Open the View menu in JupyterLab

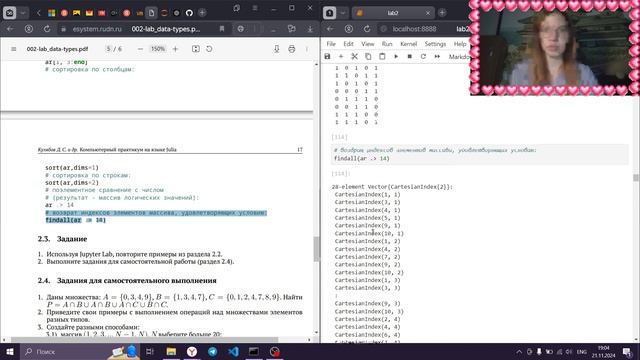pyautogui.click(x=367, y=44)
